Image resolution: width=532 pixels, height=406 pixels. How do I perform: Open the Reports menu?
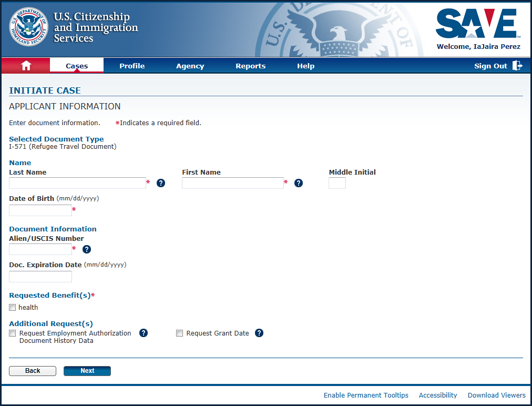coord(250,66)
